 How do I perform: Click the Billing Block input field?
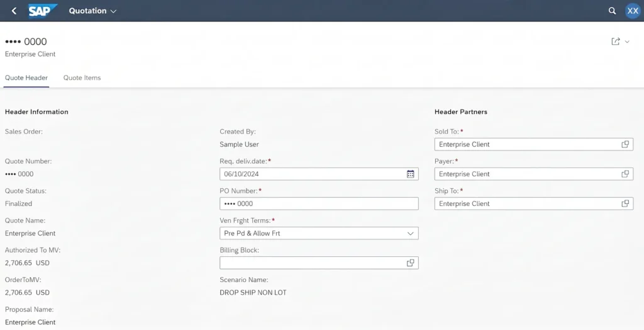point(319,263)
